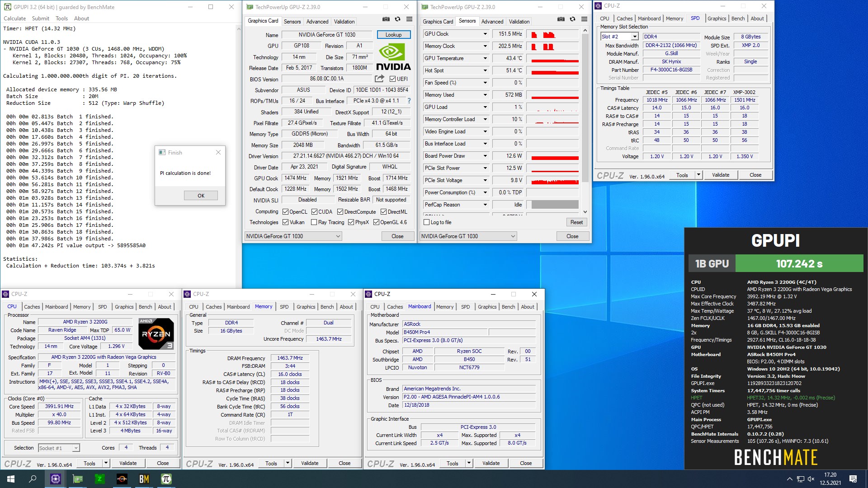This screenshot has height=488, width=868.
Task: Click Lookup button in GPU-Z
Action: [393, 35]
